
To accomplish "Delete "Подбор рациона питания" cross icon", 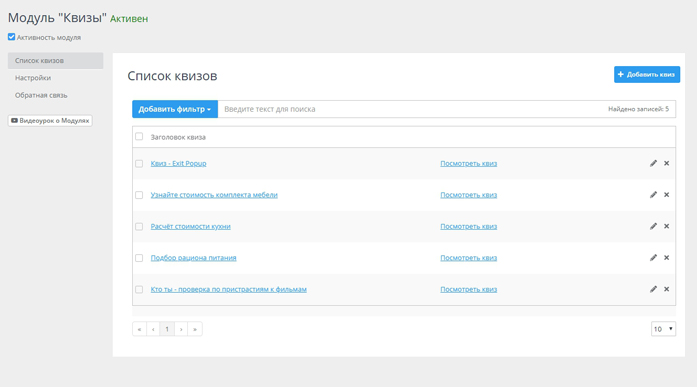I will click(666, 258).
